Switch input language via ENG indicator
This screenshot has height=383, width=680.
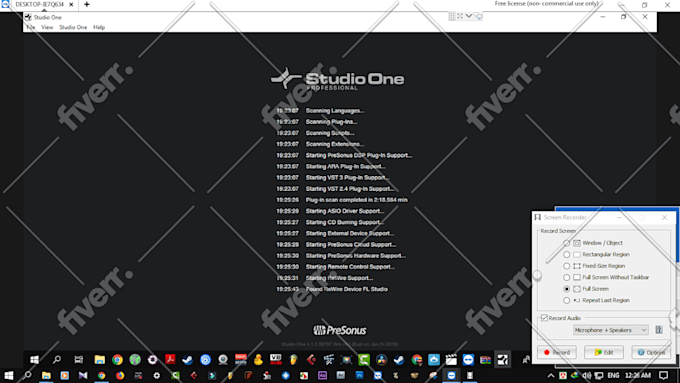613,376
